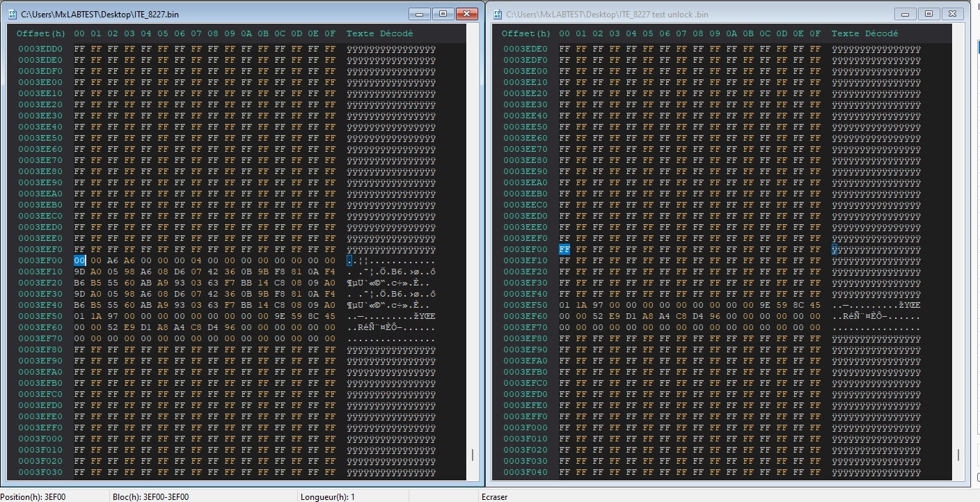Click the Bloc(h) field in status bar
The width and height of the screenshot is (980, 502).
150,496
